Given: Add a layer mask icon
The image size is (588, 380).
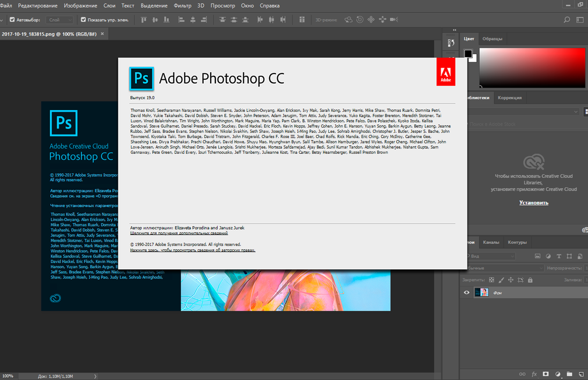Looking at the screenshot, I should click(546, 374).
